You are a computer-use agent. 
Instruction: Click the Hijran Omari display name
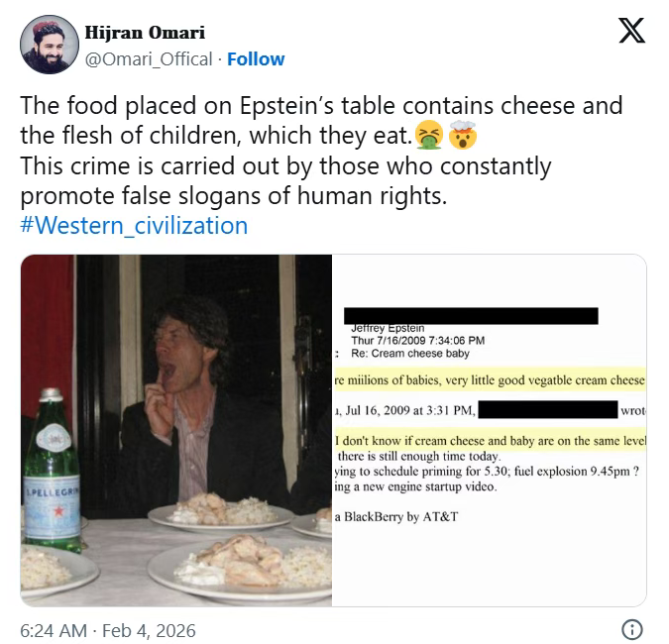(147, 33)
